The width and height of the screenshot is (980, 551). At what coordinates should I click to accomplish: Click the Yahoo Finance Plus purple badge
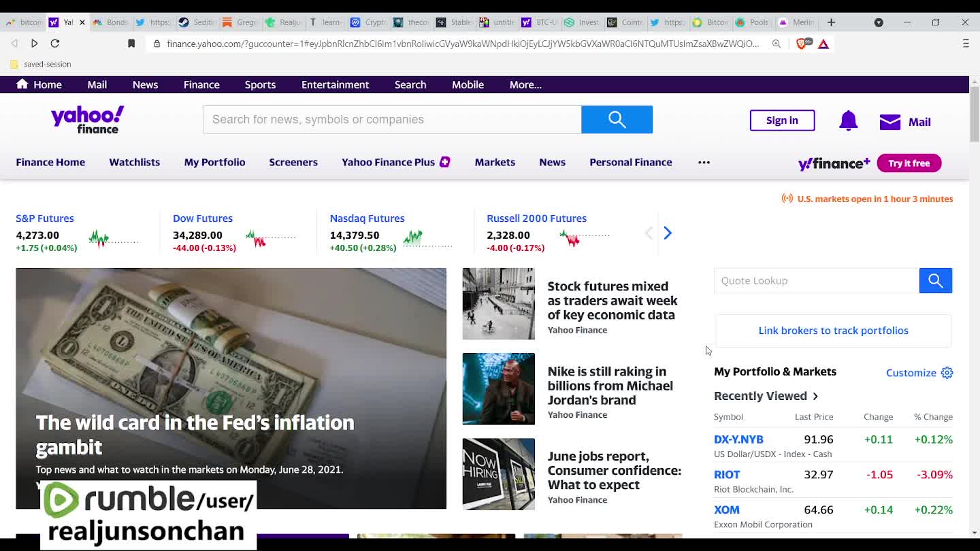(x=444, y=162)
